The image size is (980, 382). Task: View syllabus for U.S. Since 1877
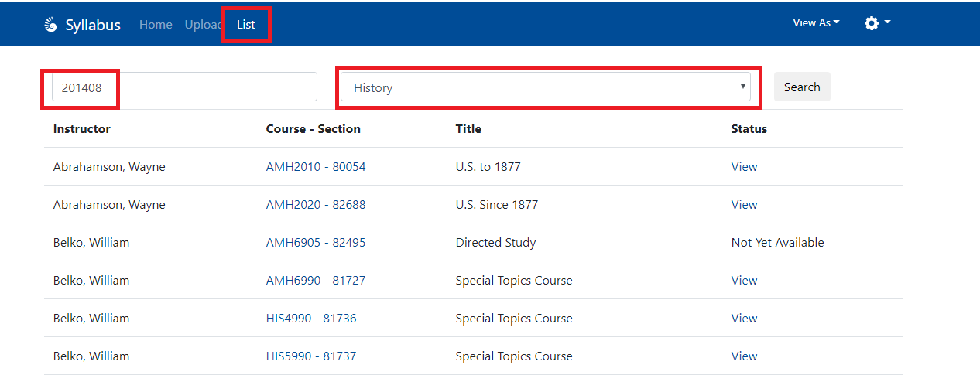[744, 204]
